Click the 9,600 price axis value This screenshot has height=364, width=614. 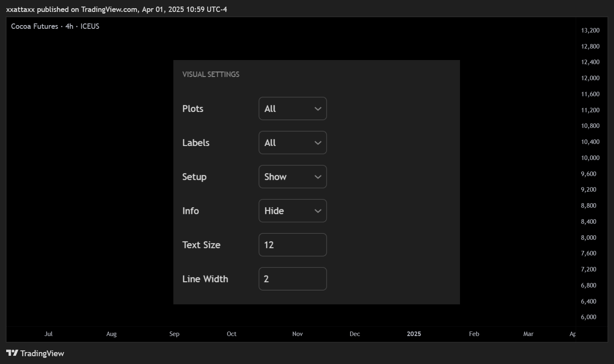pyautogui.click(x=588, y=174)
